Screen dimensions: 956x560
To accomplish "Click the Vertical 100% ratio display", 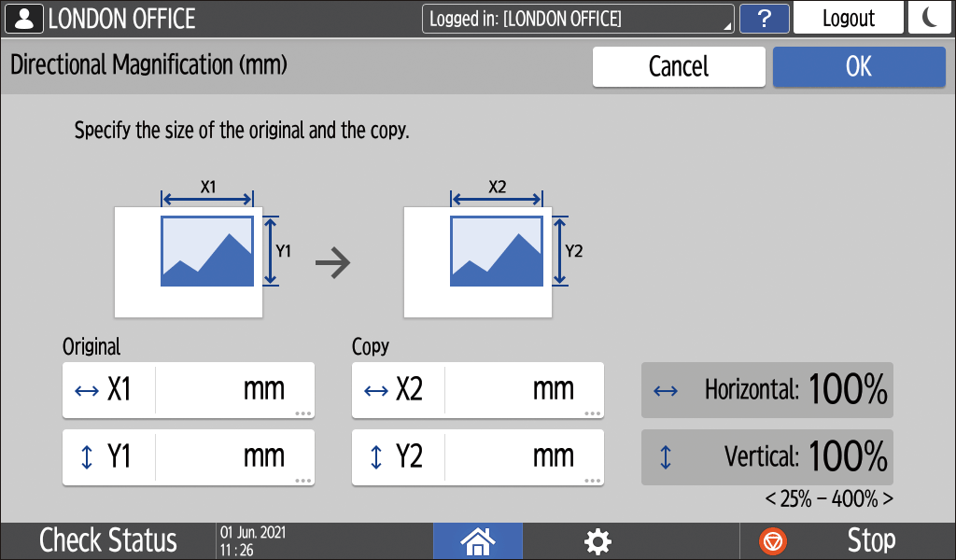I will pos(766,457).
